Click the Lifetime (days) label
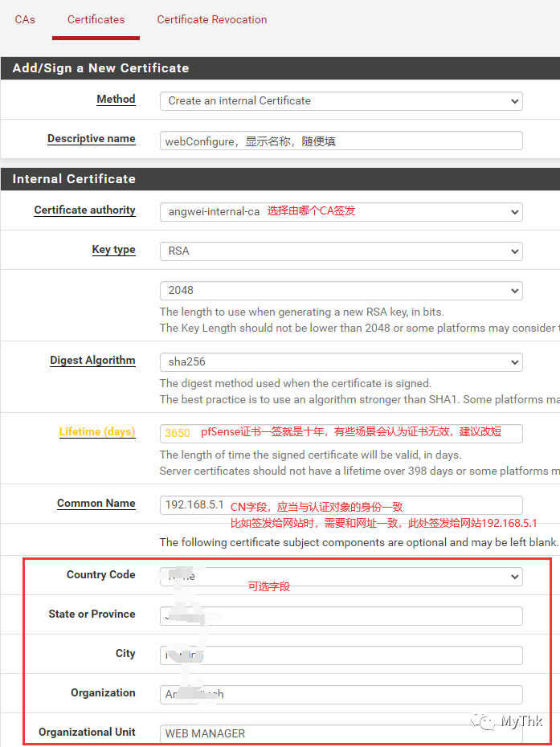This screenshot has height=747, width=560. pos(97,431)
